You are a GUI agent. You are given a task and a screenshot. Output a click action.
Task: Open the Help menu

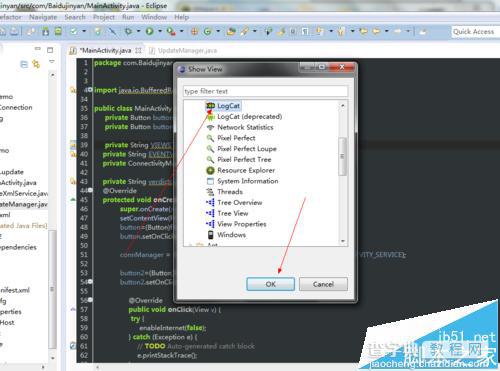181,17
